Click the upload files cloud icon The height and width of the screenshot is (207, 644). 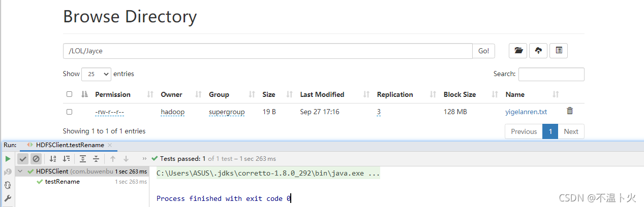pos(538,51)
